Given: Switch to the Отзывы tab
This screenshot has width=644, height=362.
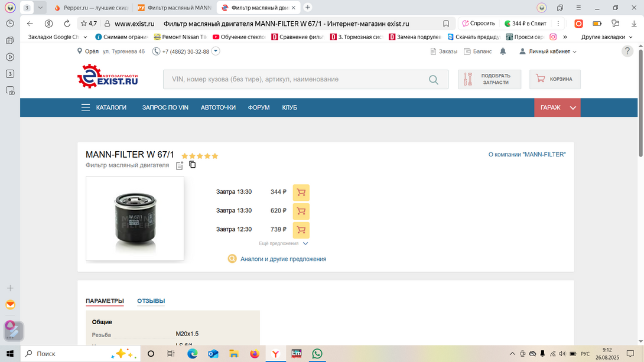Looking at the screenshot, I should pyautogui.click(x=151, y=301).
